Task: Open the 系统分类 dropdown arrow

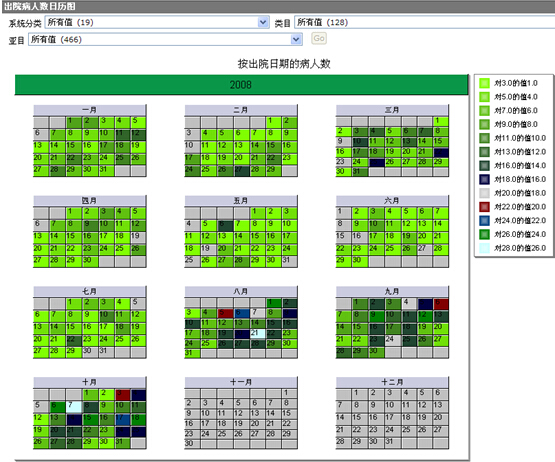Action: (263, 22)
